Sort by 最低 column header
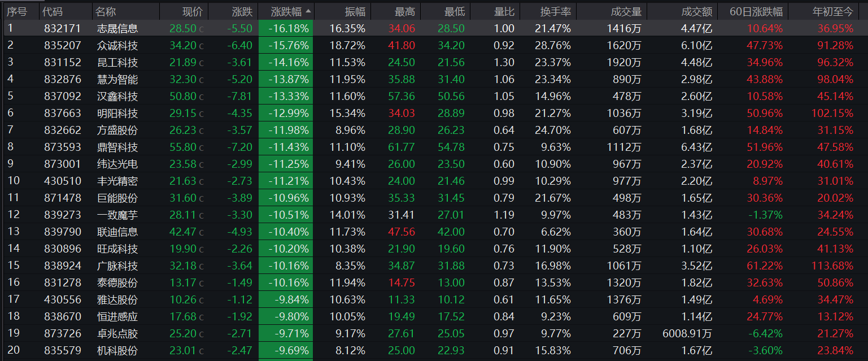The width and height of the screenshot is (868, 361). click(x=455, y=12)
